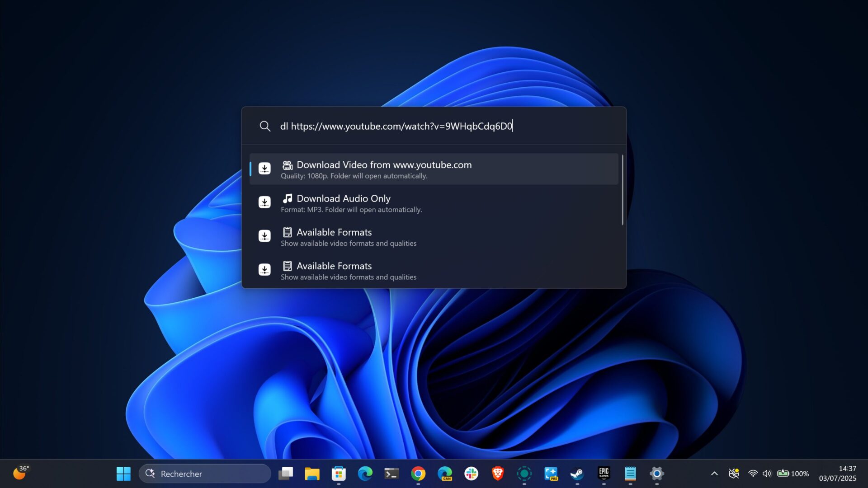The width and height of the screenshot is (868, 488).
Task: Open Edge Canary from taskbar
Action: tap(445, 474)
